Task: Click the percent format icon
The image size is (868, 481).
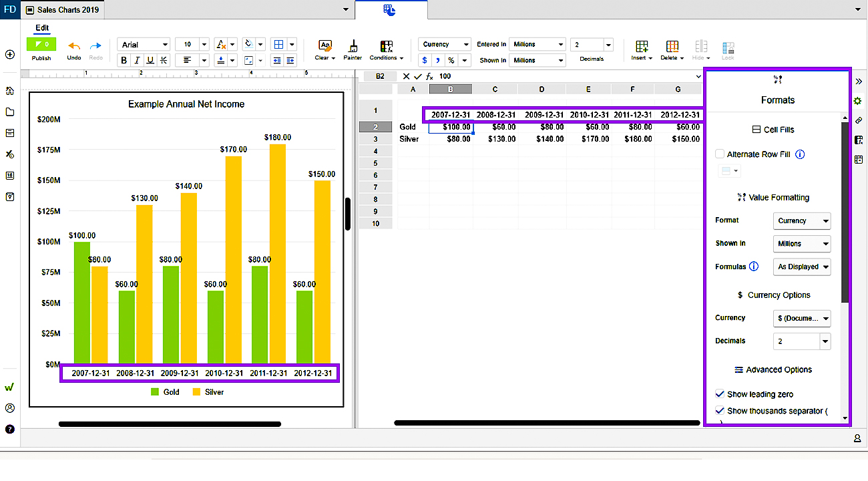Action: [451, 60]
